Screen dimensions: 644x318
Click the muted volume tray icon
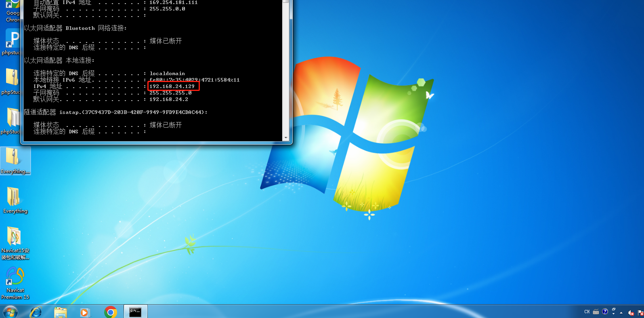tap(631, 312)
